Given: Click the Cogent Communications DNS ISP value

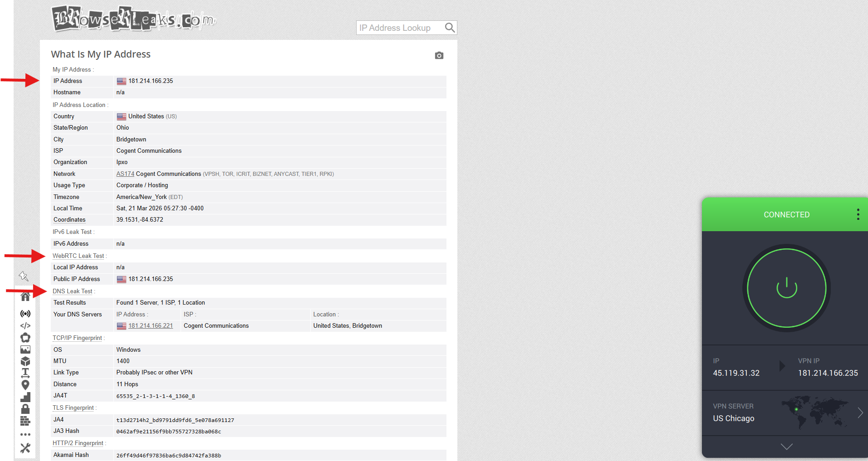Looking at the screenshot, I should click(216, 326).
